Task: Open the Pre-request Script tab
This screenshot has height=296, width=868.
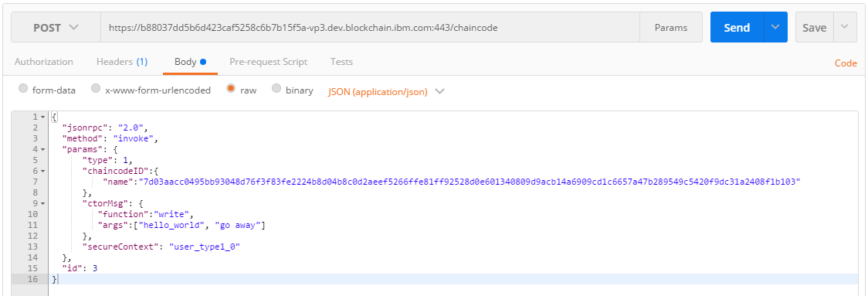Action: pos(269,62)
